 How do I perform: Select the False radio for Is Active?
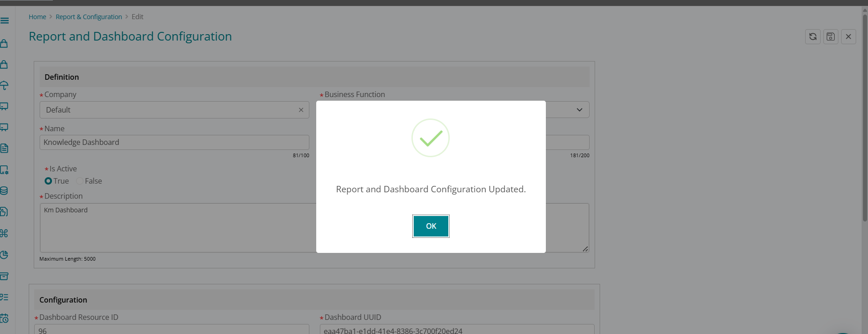(x=80, y=181)
